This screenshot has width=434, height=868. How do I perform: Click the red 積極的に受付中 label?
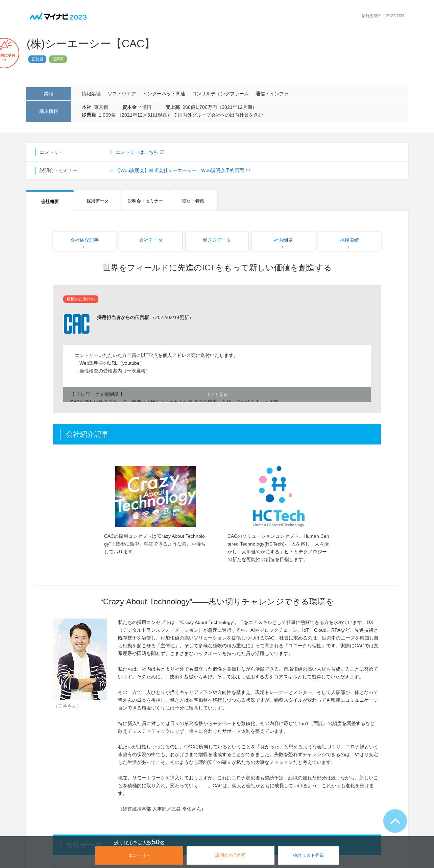[x=80, y=299]
